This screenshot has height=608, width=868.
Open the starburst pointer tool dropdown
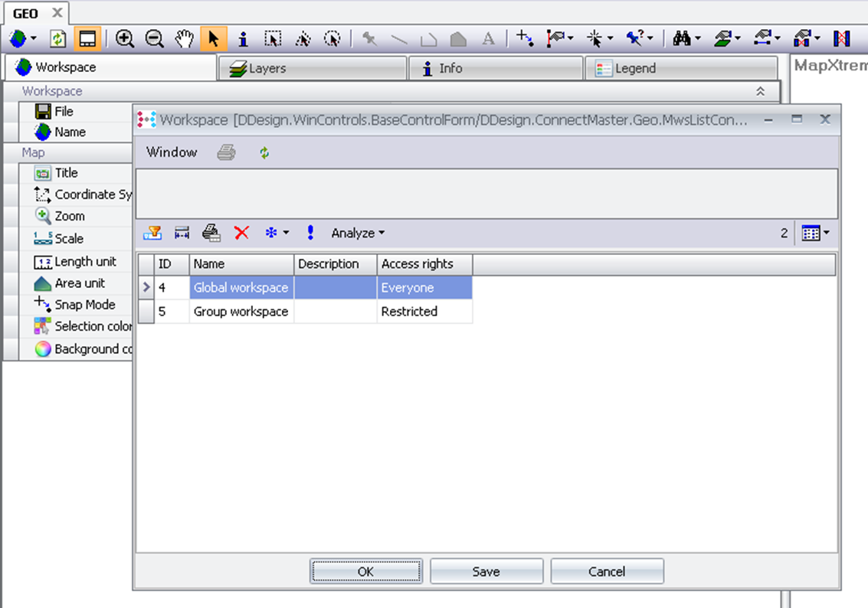click(610, 38)
